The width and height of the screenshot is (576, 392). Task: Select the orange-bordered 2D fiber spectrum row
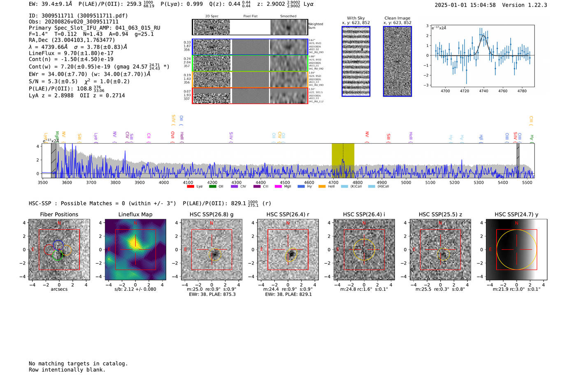coord(250,79)
